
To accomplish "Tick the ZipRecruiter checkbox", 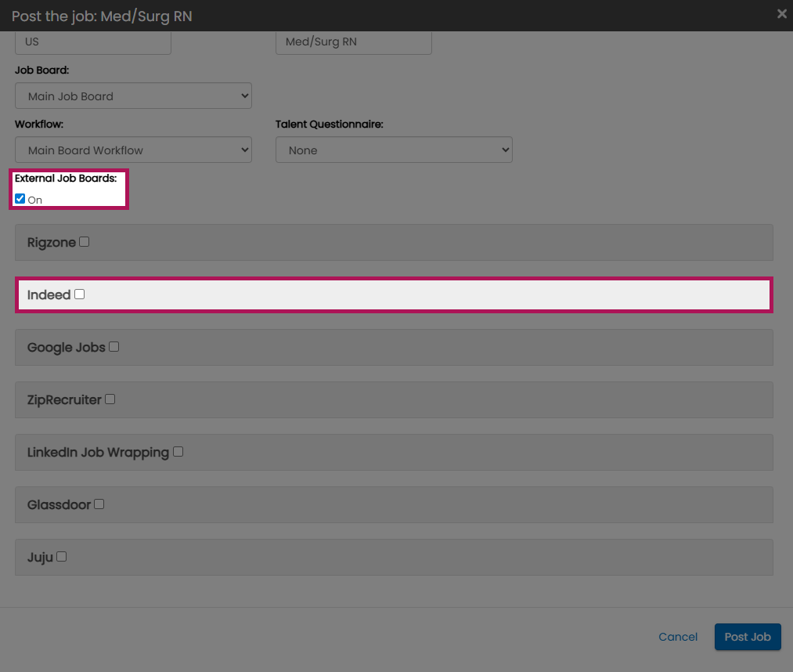I will click(x=110, y=399).
